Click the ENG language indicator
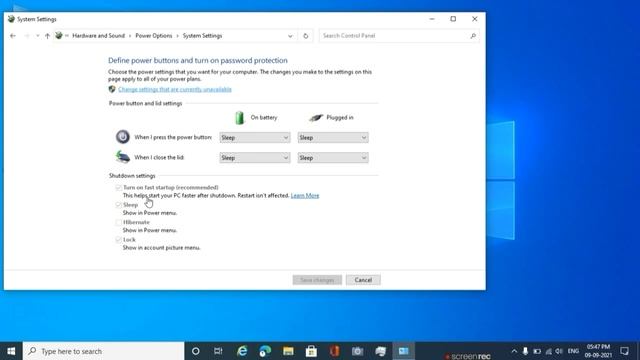The width and height of the screenshot is (640, 360). pyautogui.click(x=573, y=351)
